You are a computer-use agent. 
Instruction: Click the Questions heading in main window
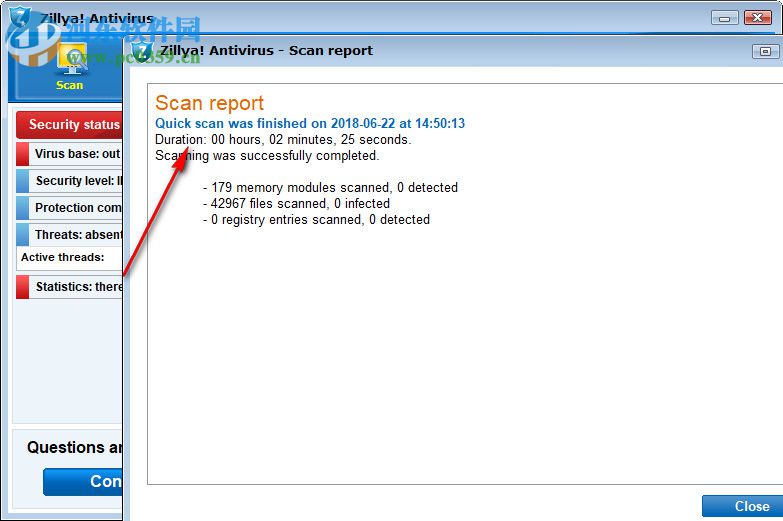(x=74, y=448)
